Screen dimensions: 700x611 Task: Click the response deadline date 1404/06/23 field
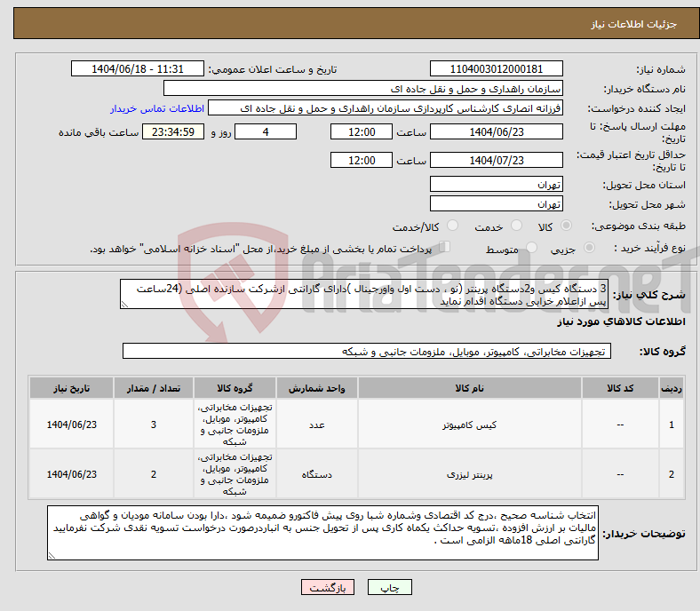pyautogui.click(x=497, y=131)
